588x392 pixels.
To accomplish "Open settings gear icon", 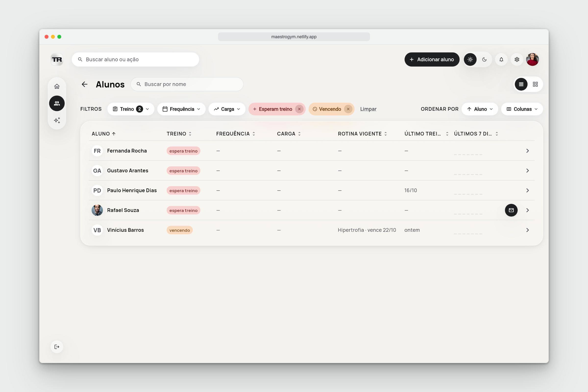I will (517, 60).
